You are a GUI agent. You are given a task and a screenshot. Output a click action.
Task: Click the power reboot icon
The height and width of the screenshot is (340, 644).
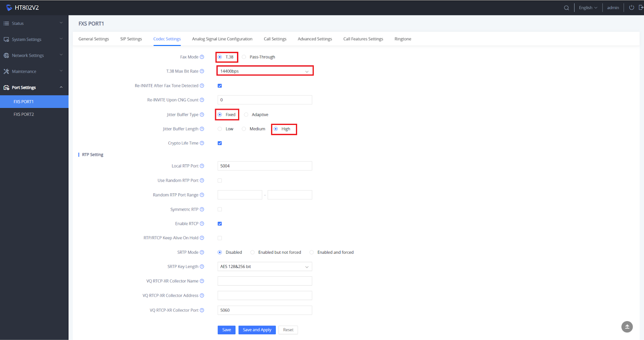[x=632, y=7]
